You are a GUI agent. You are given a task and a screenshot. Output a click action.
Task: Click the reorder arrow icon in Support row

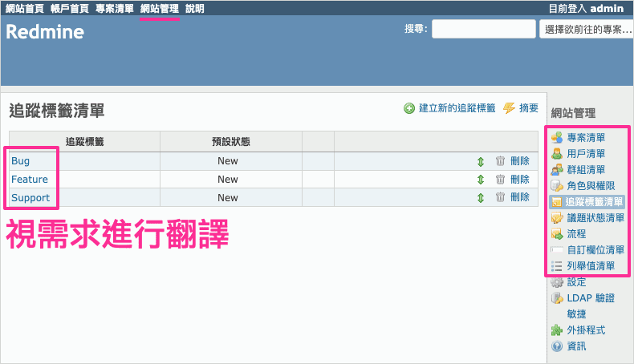(481, 197)
